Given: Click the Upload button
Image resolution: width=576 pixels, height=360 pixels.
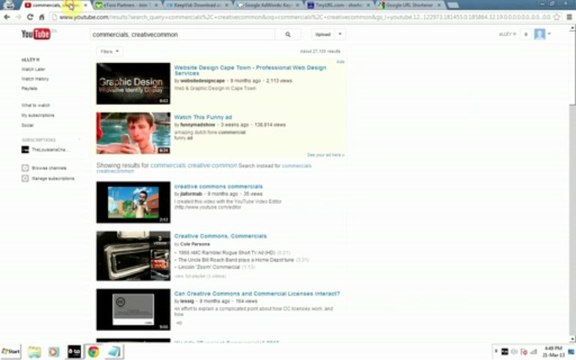Looking at the screenshot, I should (323, 34).
